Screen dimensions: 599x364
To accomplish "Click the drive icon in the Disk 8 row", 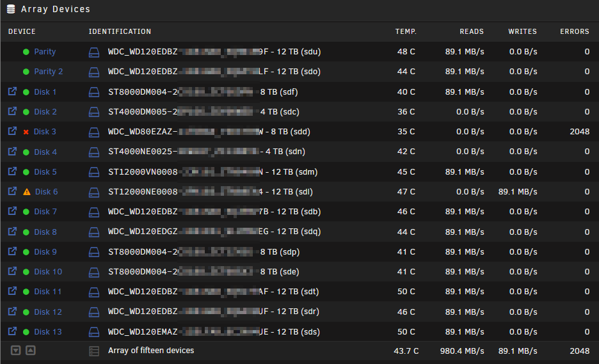I will click(94, 232).
